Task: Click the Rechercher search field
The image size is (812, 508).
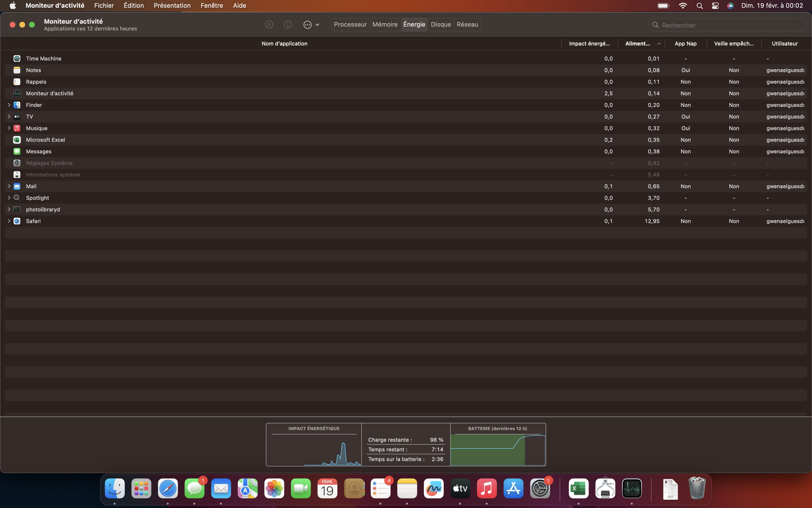Action: [x=727, y=25]
